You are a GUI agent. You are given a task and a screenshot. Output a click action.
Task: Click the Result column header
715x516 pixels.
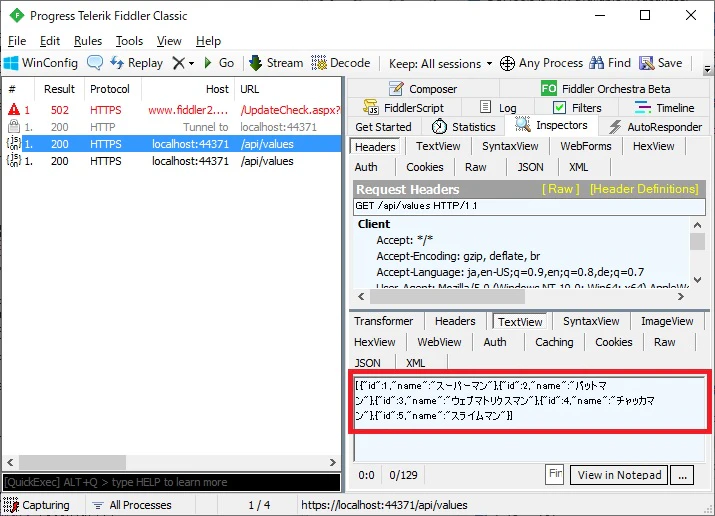59,89
